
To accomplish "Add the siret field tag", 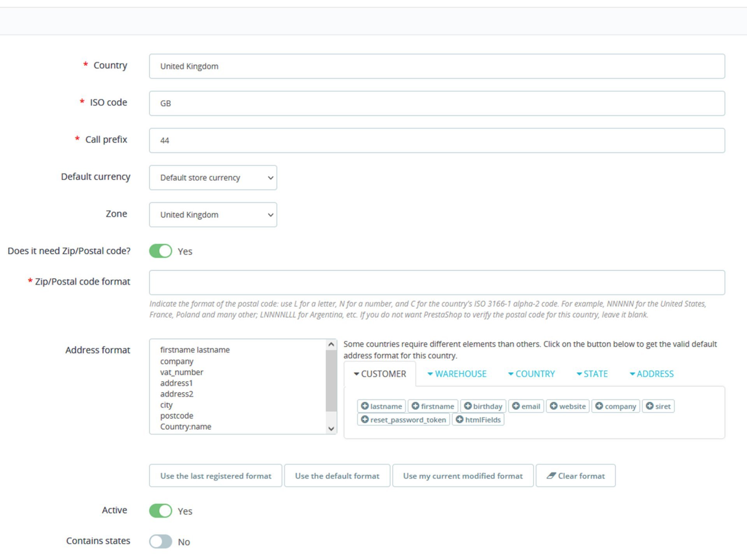I will (x=658, y=406).
